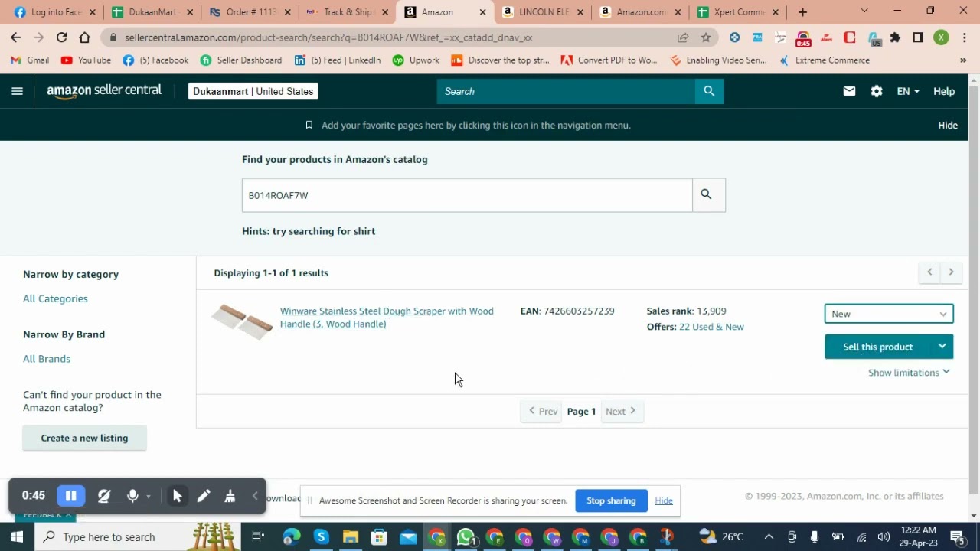Viewport: 980px width, 551px height.
Task: Collapse the recorder toolbar with left chevron
Action: point(255,496)
